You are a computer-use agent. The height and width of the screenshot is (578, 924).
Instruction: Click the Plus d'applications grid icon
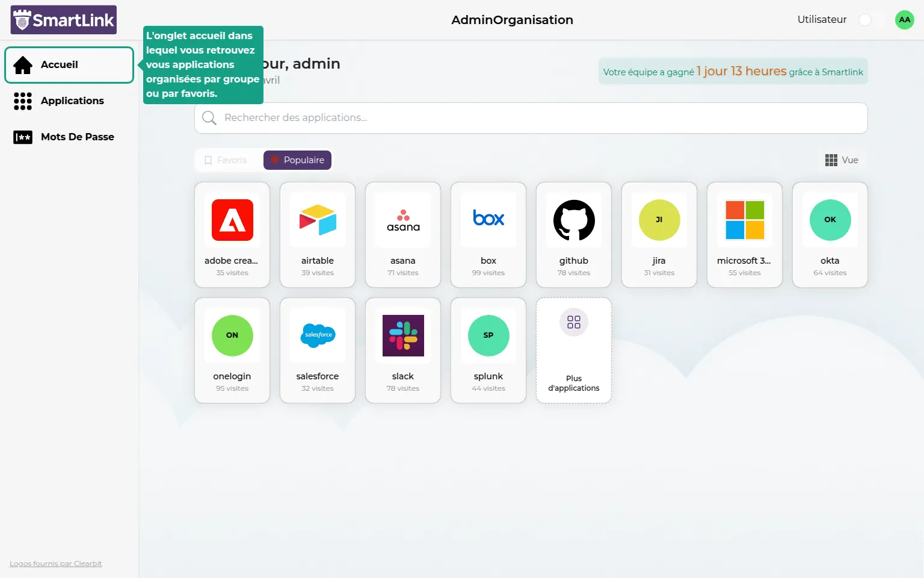574,322
